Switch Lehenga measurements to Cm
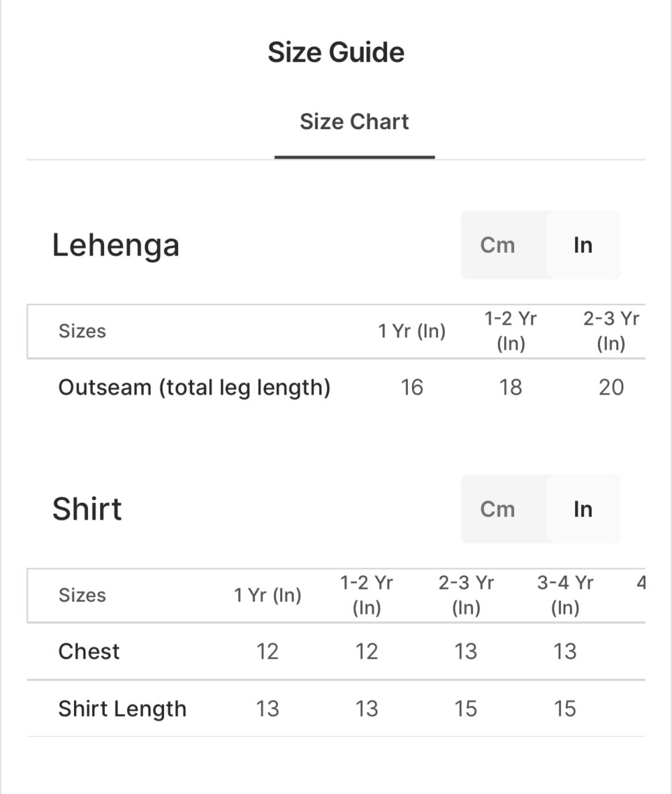The image size is (672, 794). 498,245
